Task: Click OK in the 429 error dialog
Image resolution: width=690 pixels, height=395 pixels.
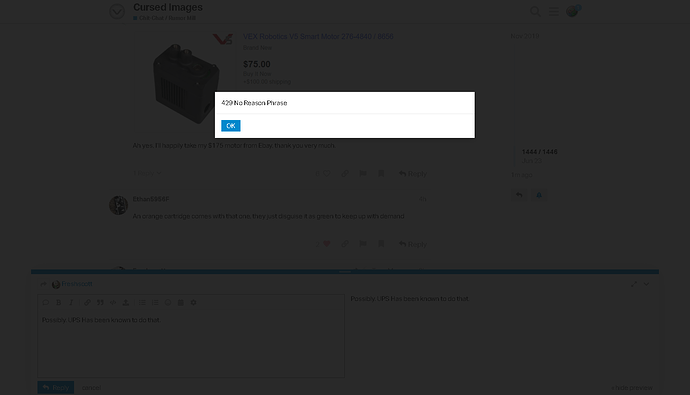Action: 231,126
